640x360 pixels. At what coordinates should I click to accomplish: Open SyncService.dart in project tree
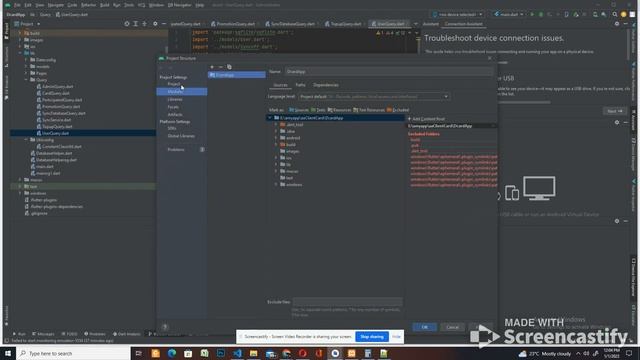(x=54, y=120)
